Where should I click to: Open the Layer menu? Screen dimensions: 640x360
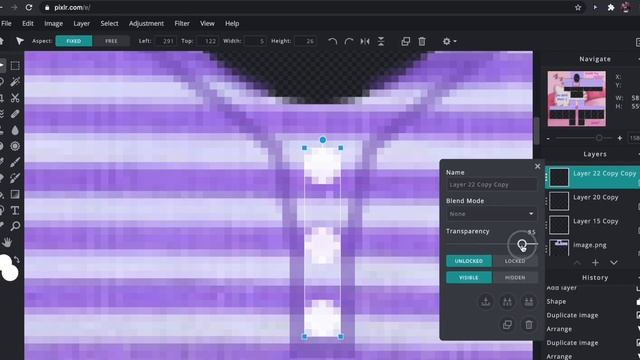pyautogui.click(x=82, y=23)
